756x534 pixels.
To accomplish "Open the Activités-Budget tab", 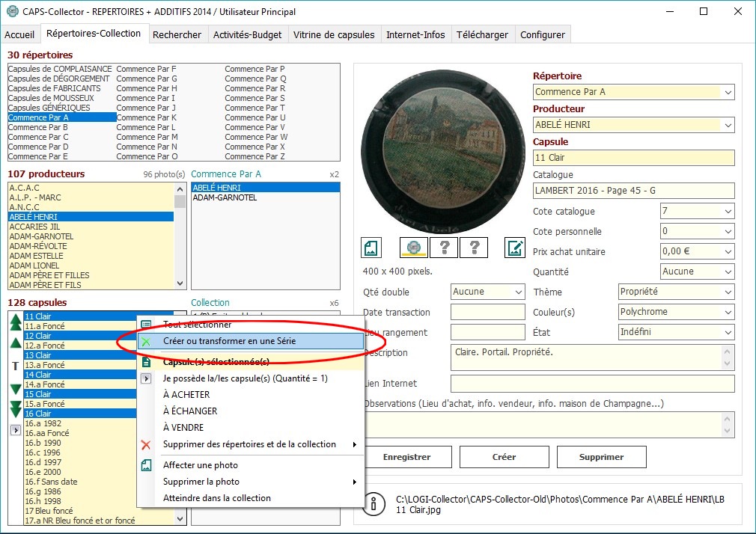I will [x=247, y=34].
